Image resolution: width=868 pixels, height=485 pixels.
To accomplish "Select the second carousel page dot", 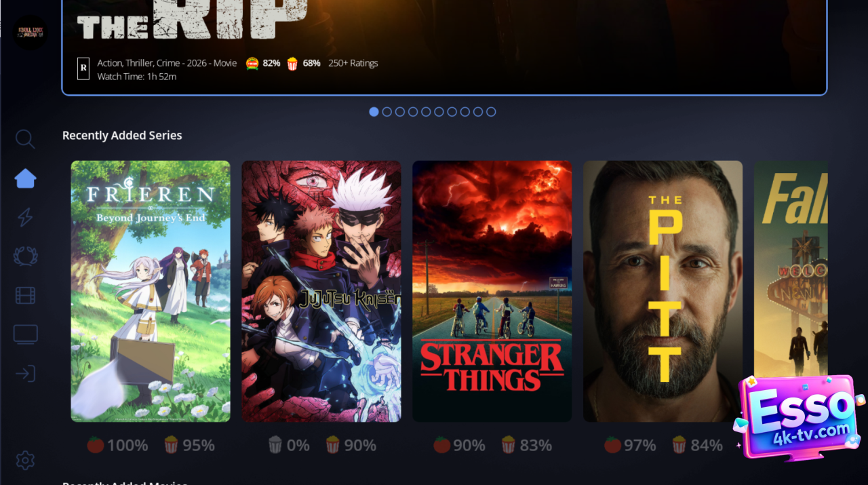I will (387, 112).
